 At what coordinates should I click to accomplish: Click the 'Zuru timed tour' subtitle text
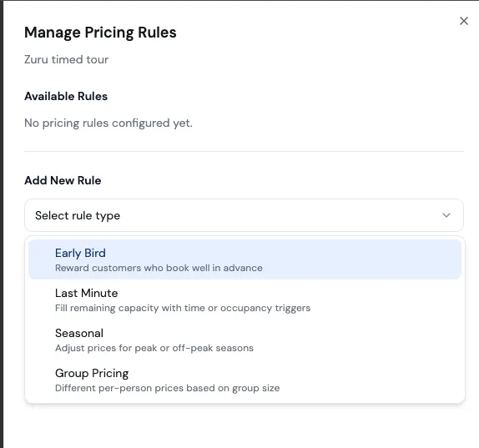tap(66, 59)
